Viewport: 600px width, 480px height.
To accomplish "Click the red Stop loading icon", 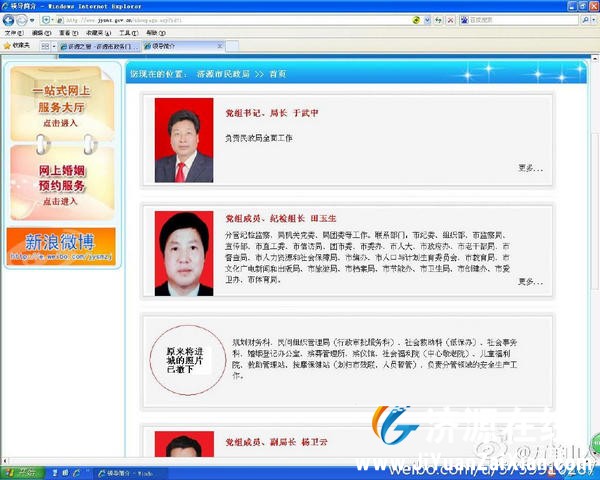I will (451, 20).
